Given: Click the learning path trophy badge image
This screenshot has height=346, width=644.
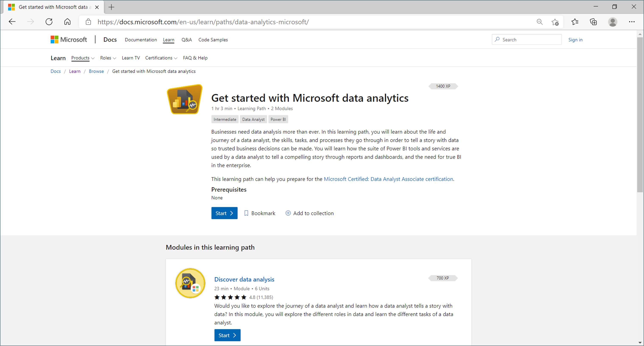Looking at the screenshot, I should (x=185, y=99).
